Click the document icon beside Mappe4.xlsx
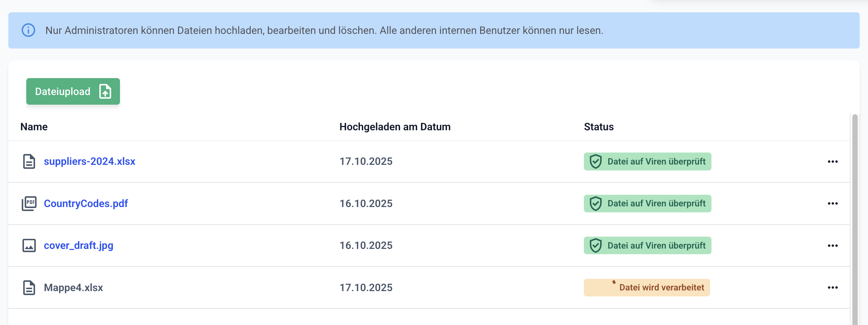Viewport: 868px width, 325px height. click(x=29, y=288)
